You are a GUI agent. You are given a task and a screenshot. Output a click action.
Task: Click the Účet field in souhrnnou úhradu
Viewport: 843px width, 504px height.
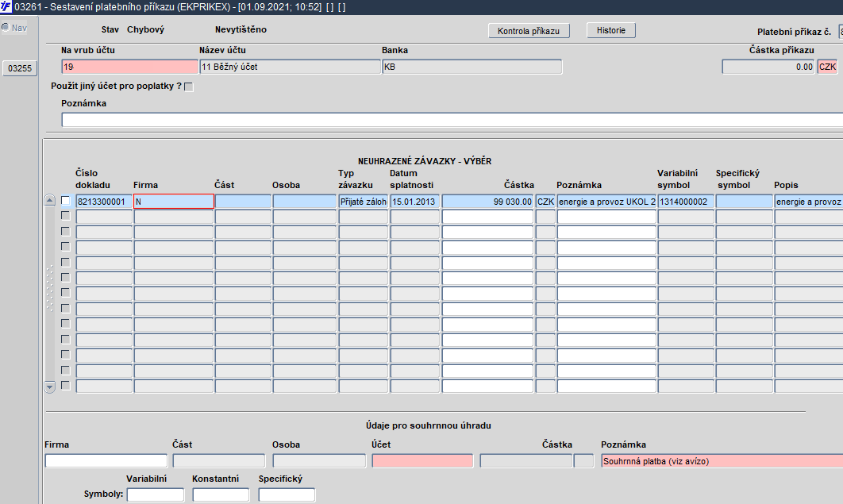pyautogui.click(x=422, y=461)
